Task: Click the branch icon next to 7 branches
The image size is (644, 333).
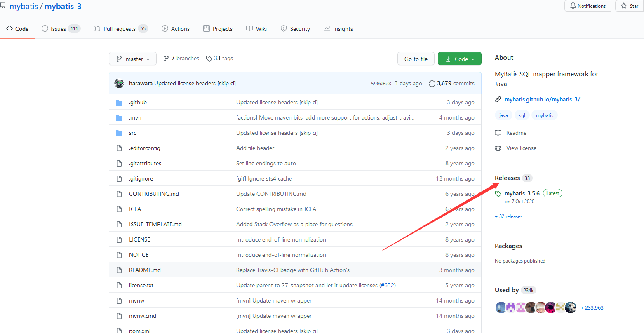Action: (167, 59)
